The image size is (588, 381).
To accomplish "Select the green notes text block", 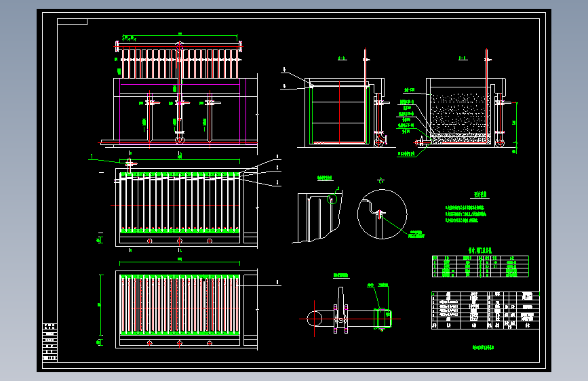I will coord(466,214).
